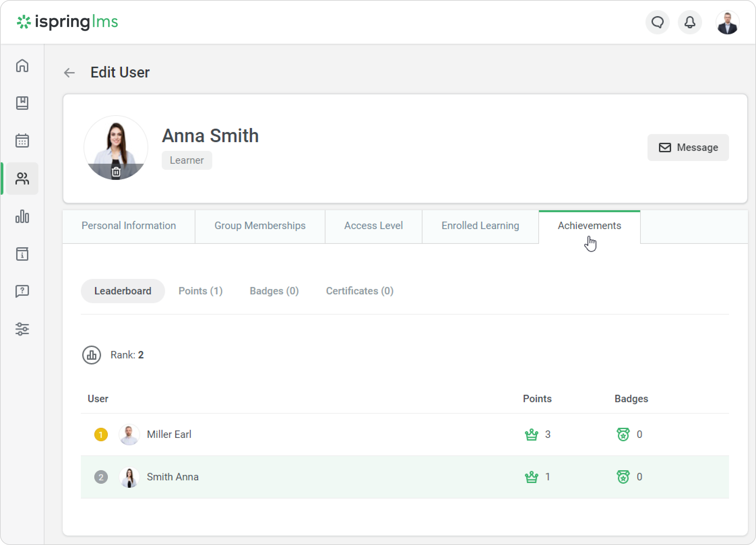756x545 pixels.
Task: Open the course catalog book icon
Action: (x=22, y=103)
